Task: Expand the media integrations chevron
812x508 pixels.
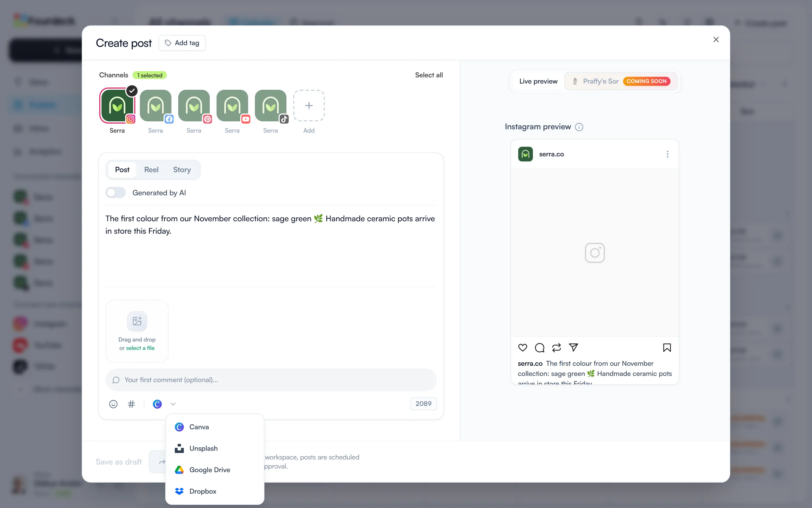Action: pos(173,404)
